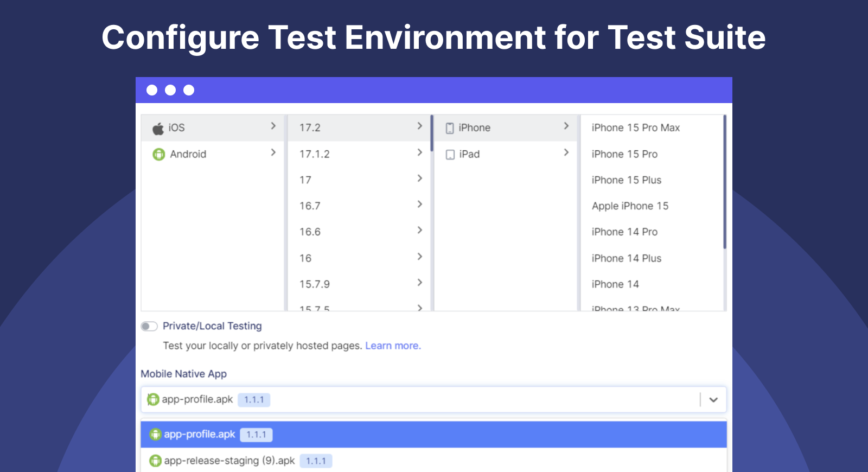Expand version 16.7 chevron
868x472 pixels.
pyautogui.click(x=420, y=204)
